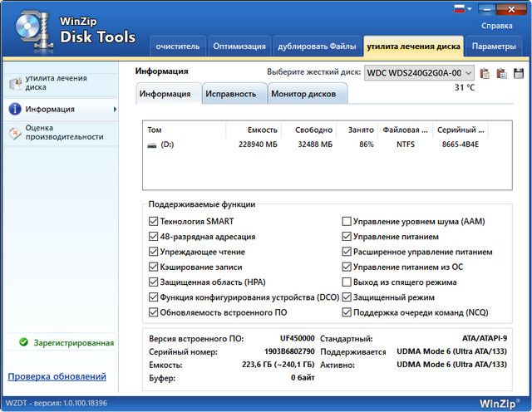Switch to the Исправность tab
The height and width of the screenshot is (412, 532).
231,94
